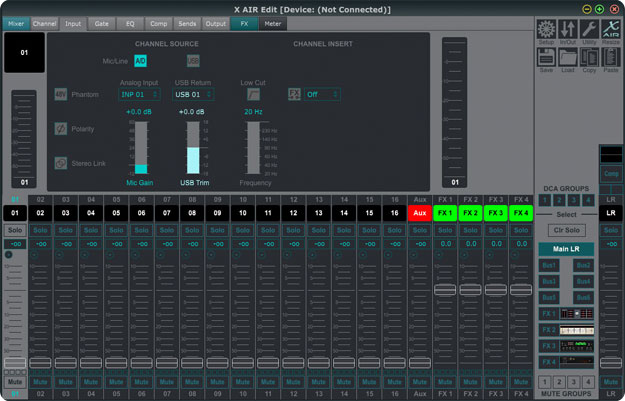Open the Sends tab

pyautogui.click(x=187, y=24)
